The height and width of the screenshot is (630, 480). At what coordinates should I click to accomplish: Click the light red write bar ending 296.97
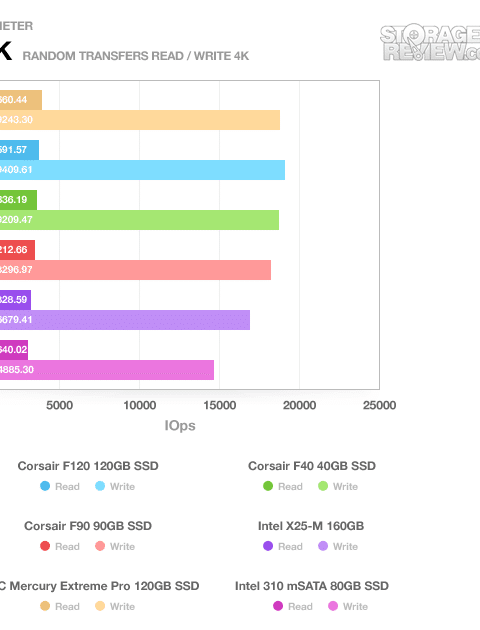pos(135,270)
